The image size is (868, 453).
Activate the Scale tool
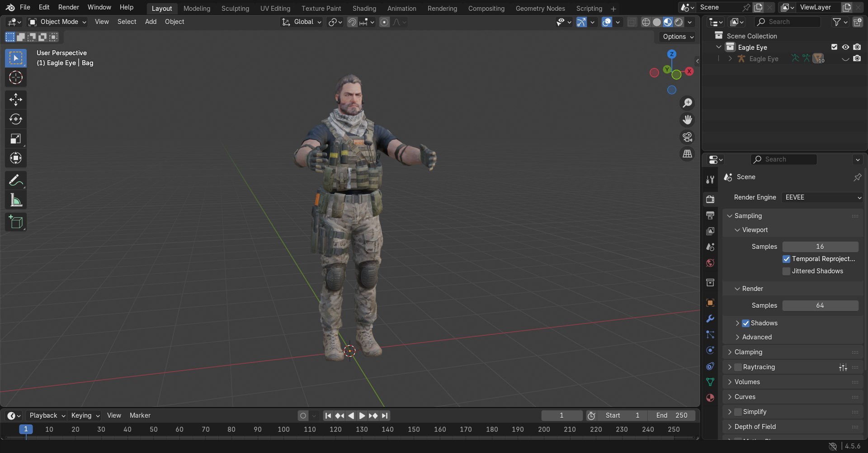[x=16, y=138]
